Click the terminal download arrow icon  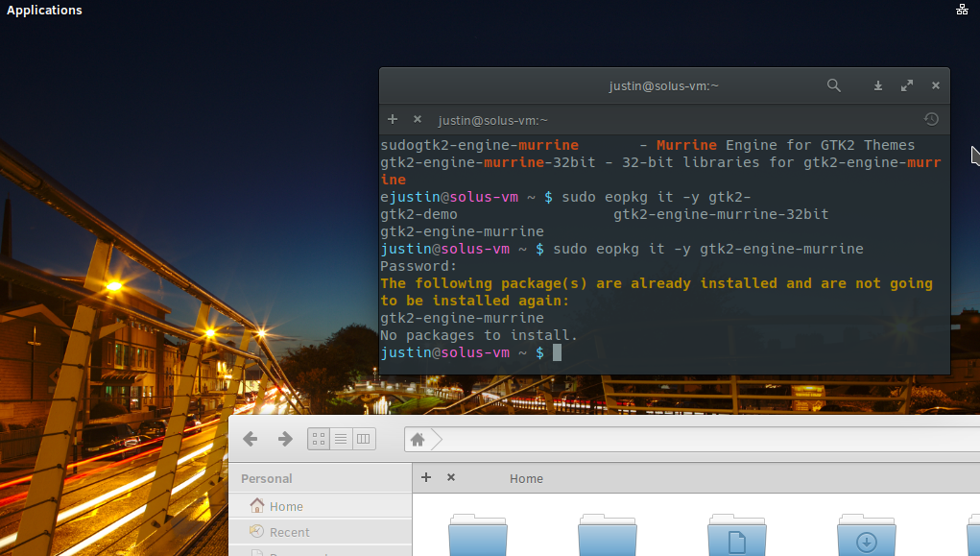pyautogui.click(x=878, y=85)
